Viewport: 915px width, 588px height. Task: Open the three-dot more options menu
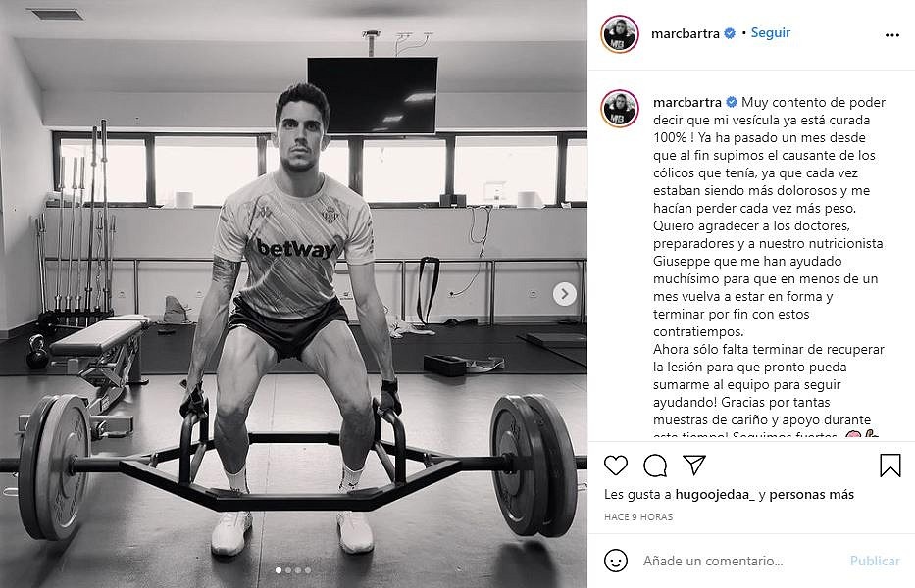click(x=892, y=35)
